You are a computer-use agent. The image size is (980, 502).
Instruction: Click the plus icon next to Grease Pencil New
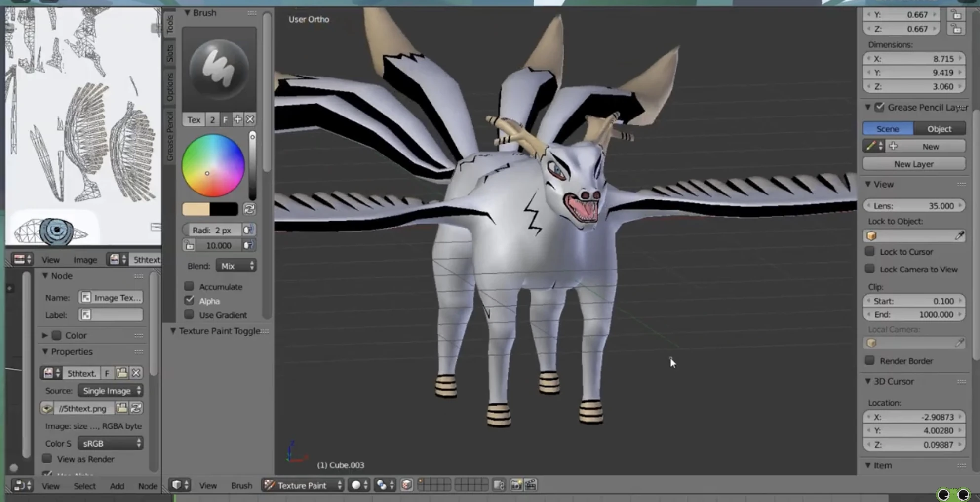tap(894, 146)
